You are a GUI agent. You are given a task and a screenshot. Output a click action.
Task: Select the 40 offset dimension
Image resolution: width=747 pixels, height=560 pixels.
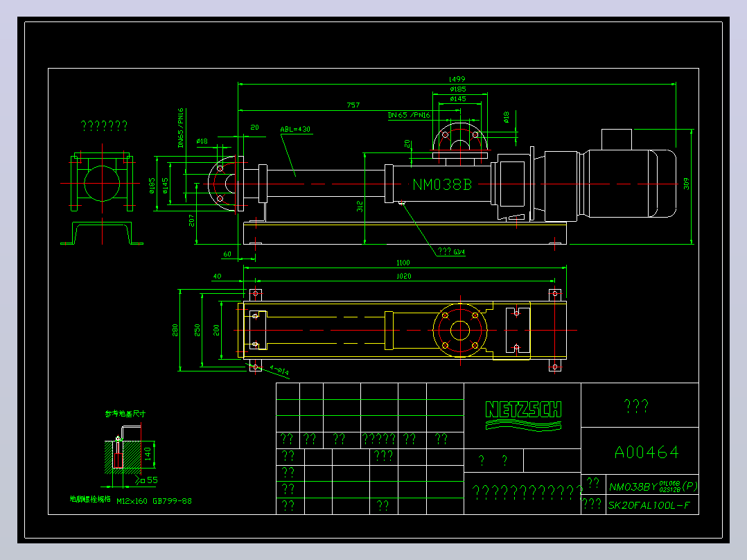(x=218, y=276)
